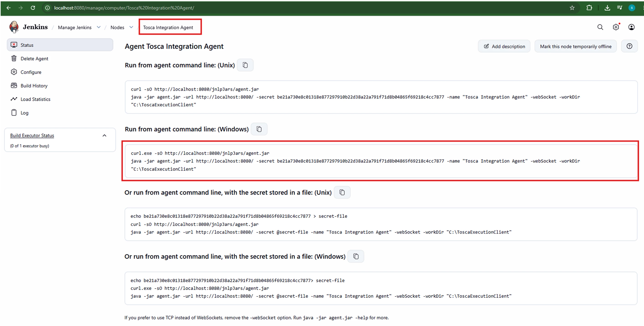This screenshot has height=326, width=644.
Task: Open Manage Jenkins gear icon in header
Action: (616, 27)
